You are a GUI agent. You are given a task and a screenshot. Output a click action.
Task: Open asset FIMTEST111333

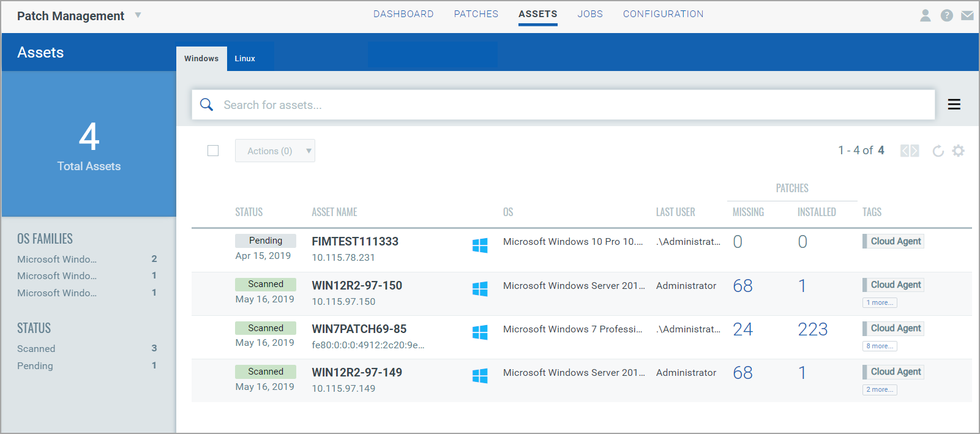355,241
